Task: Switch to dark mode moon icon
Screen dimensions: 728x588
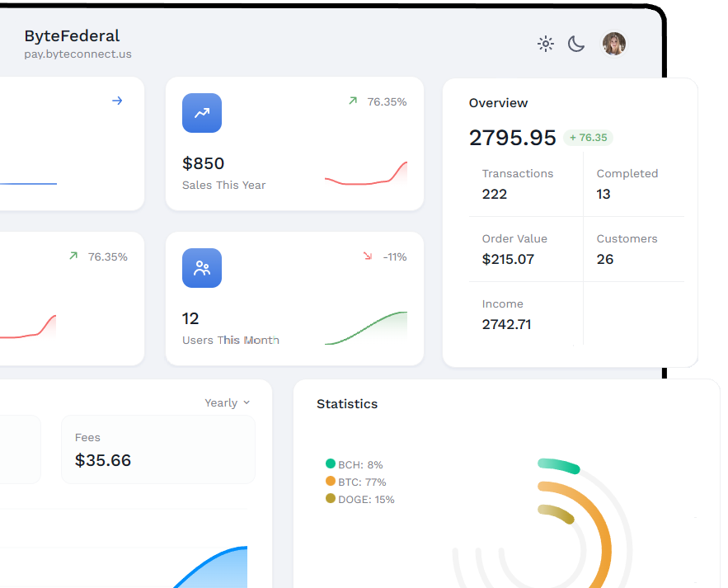Action: point(576,45)
